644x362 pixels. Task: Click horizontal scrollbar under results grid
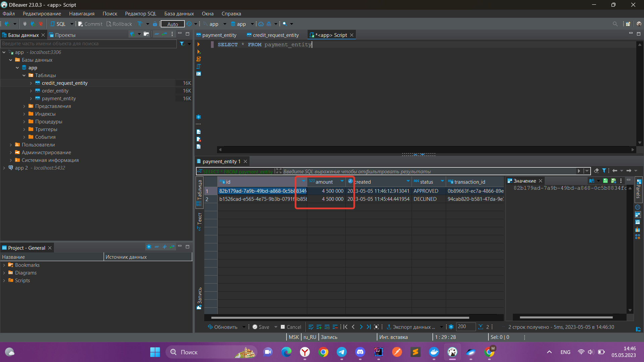tap(339, 317)
